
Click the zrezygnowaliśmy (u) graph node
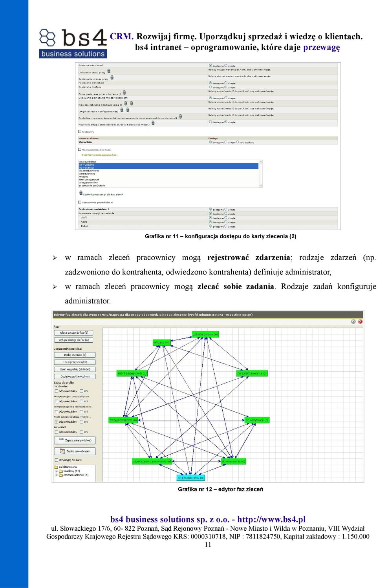point(123,420)
